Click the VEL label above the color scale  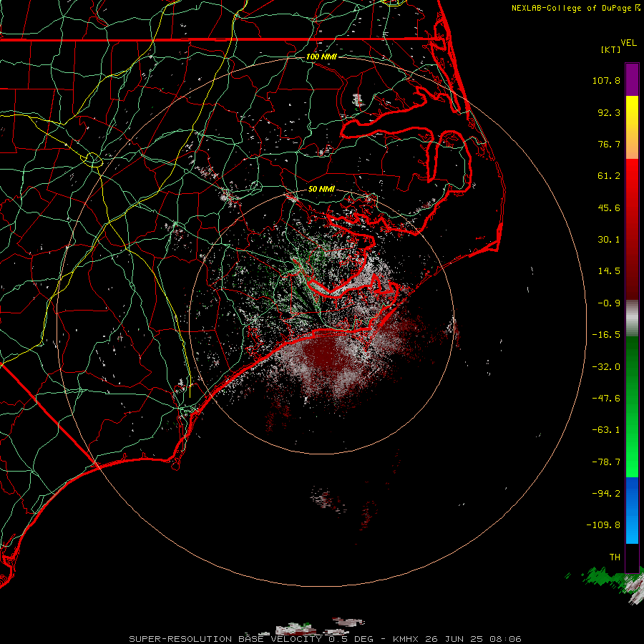click(628, 43)
